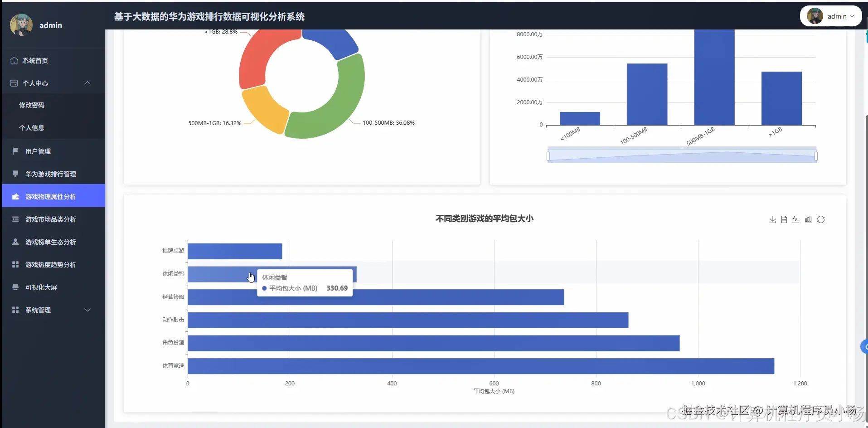Click the restore refresh chart icon
868x428 pixels.
point(821,219)
